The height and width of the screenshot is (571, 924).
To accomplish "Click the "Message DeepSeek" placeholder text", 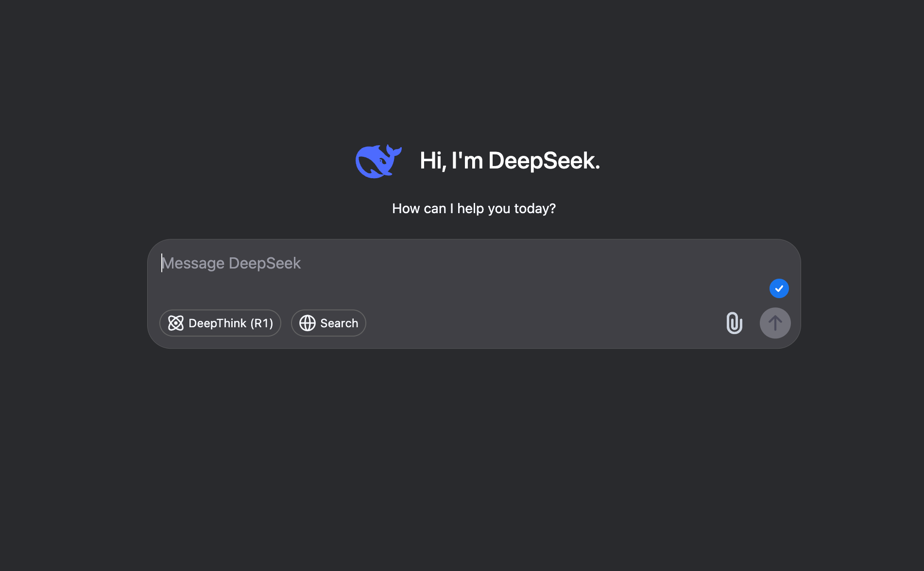I will [x=232, y=263].
